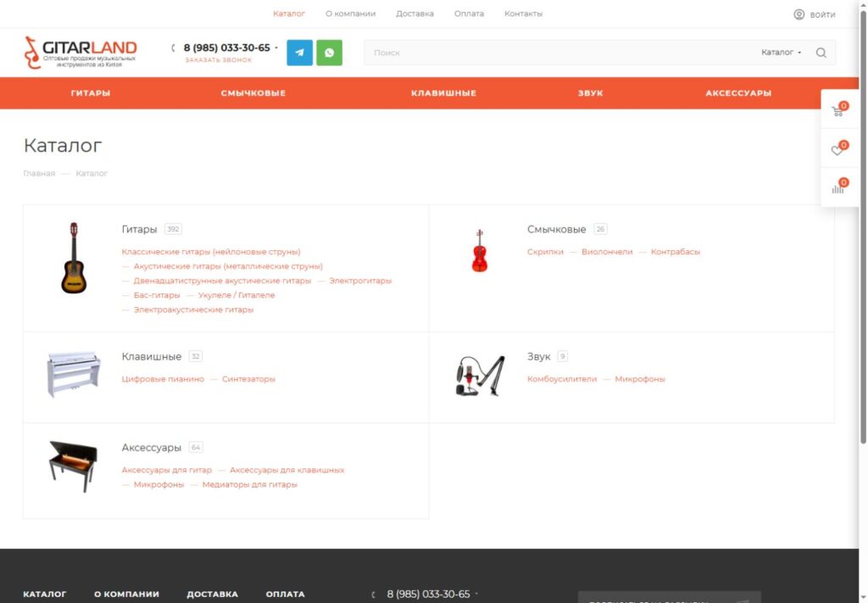The image size is (868, 603).
Task: Open the СМЫЧКОВЫЕ menu section
Action: tap(253, 93)
